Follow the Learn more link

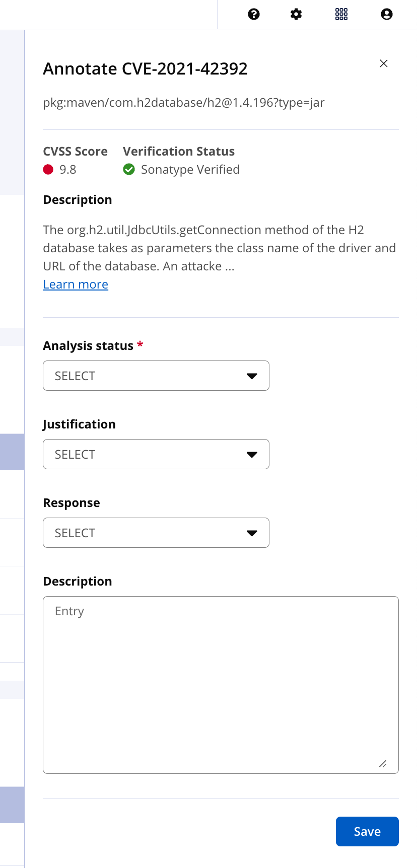pyautogui.click(x=76, y=284)
